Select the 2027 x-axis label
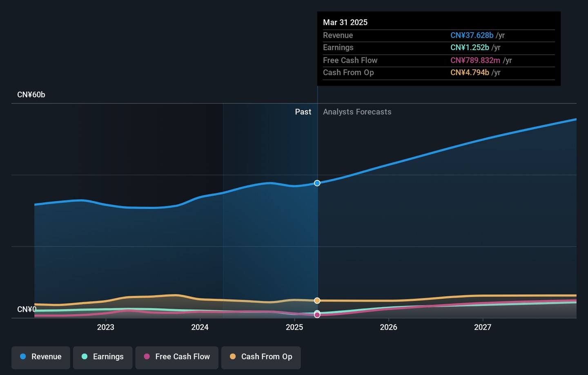 (483, 327)
